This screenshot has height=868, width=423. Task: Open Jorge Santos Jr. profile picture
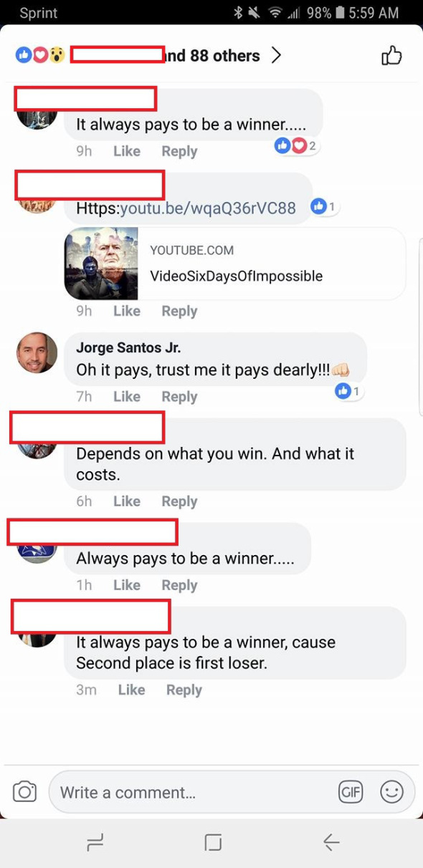[x=37, y=352]
